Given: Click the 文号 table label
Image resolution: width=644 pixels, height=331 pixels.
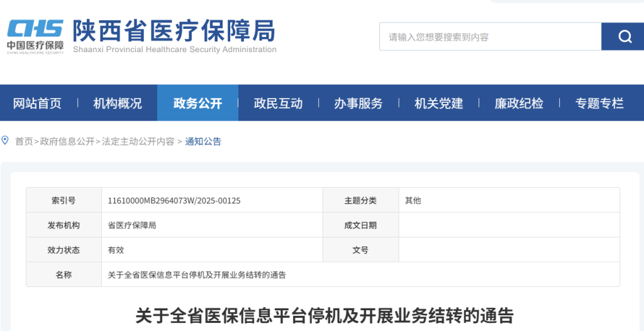Looking at the screenshot, I should coord(360,250).
